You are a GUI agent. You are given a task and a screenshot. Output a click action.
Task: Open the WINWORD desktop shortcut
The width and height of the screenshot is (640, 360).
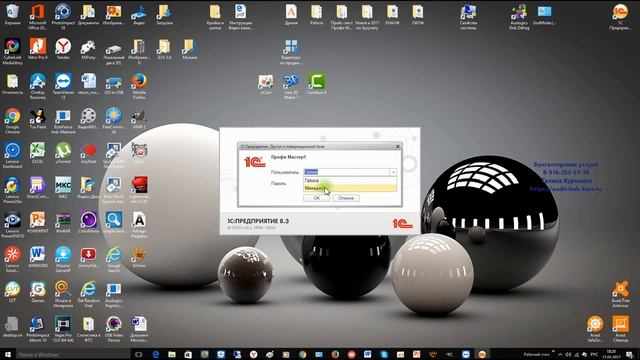38,257
